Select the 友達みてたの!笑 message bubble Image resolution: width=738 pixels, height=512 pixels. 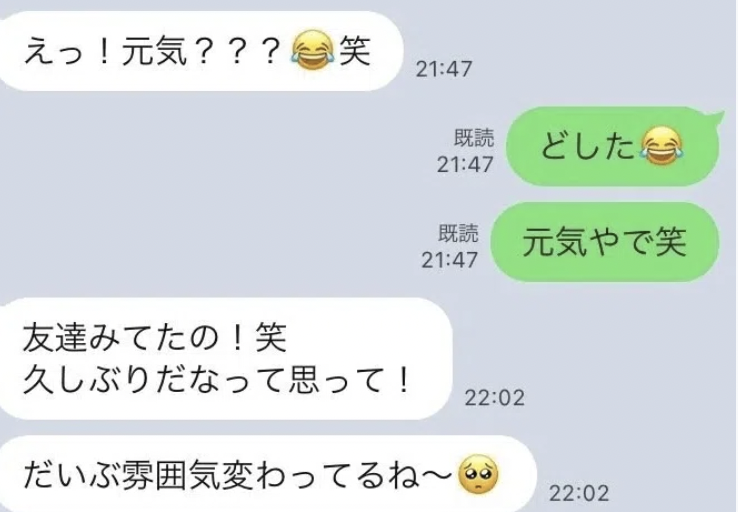pos(225,359)
